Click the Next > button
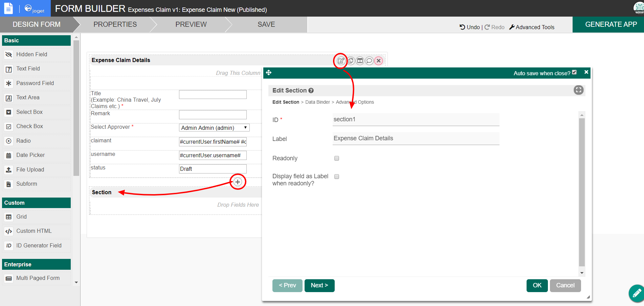 pos(319,285)
